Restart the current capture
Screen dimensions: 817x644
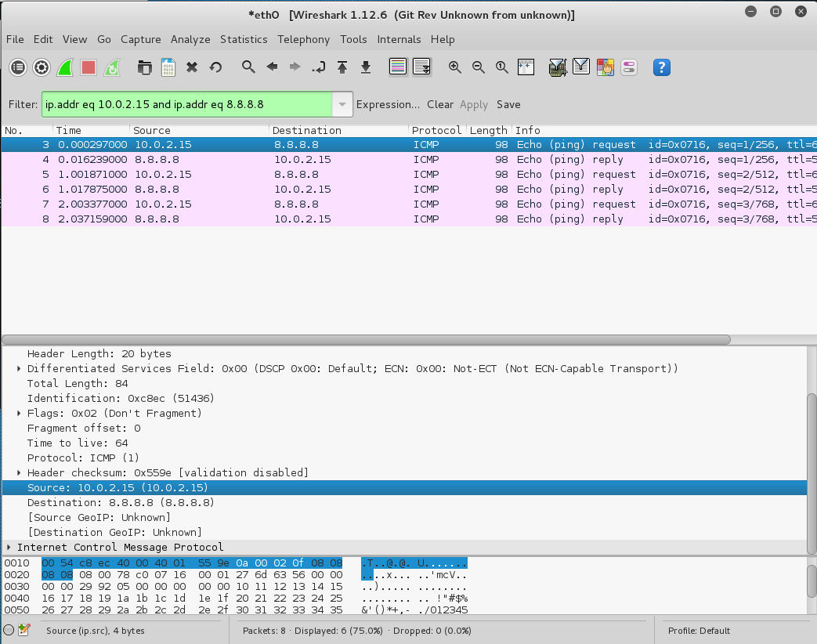click(112, 67)
